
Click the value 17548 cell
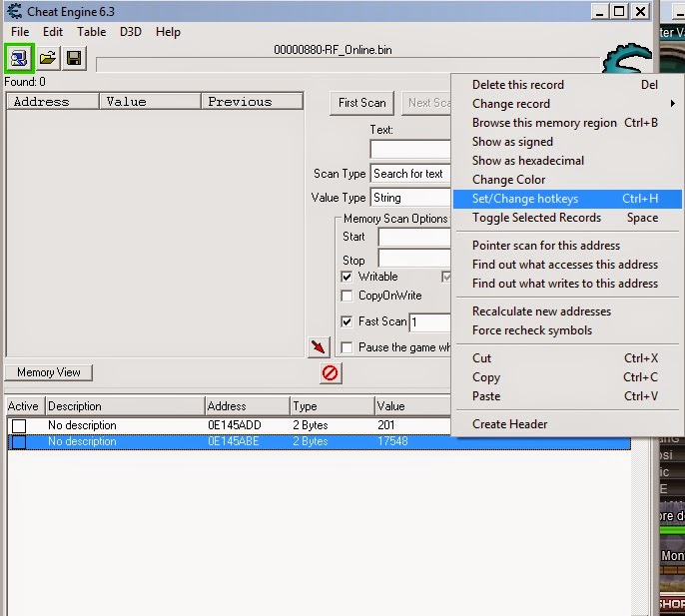pos(392,441)
